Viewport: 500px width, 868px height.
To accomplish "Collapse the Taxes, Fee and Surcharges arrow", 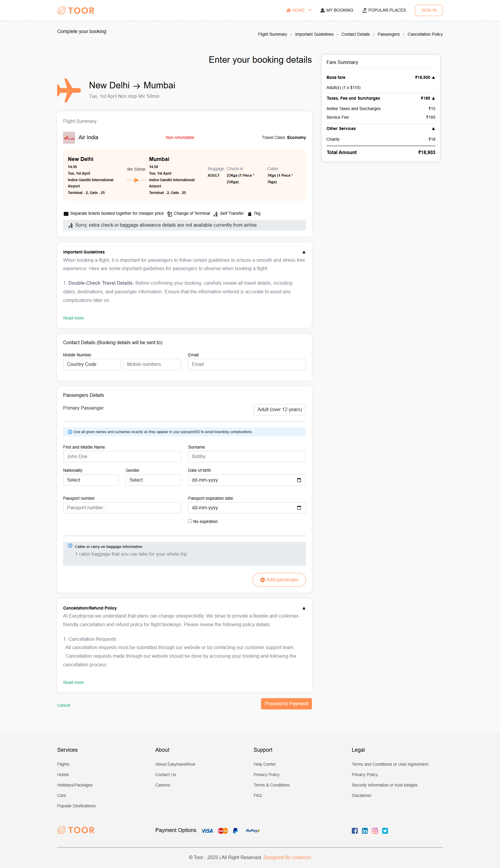I will (x=433, y=98).
